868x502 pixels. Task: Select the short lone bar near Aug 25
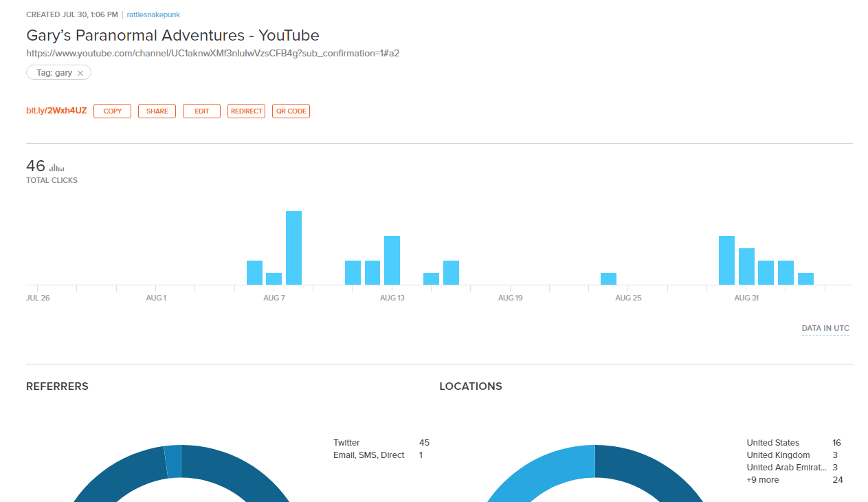pos(608,279)
